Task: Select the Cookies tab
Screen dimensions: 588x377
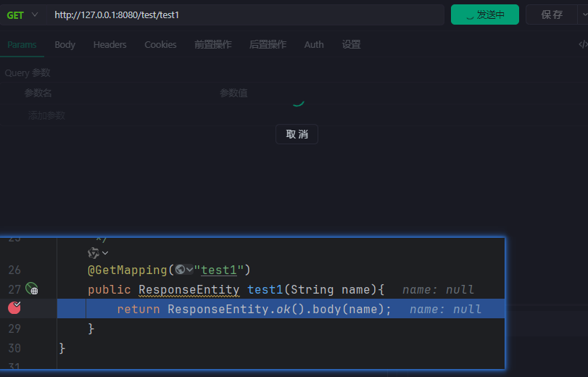Action: coord(160,44)
